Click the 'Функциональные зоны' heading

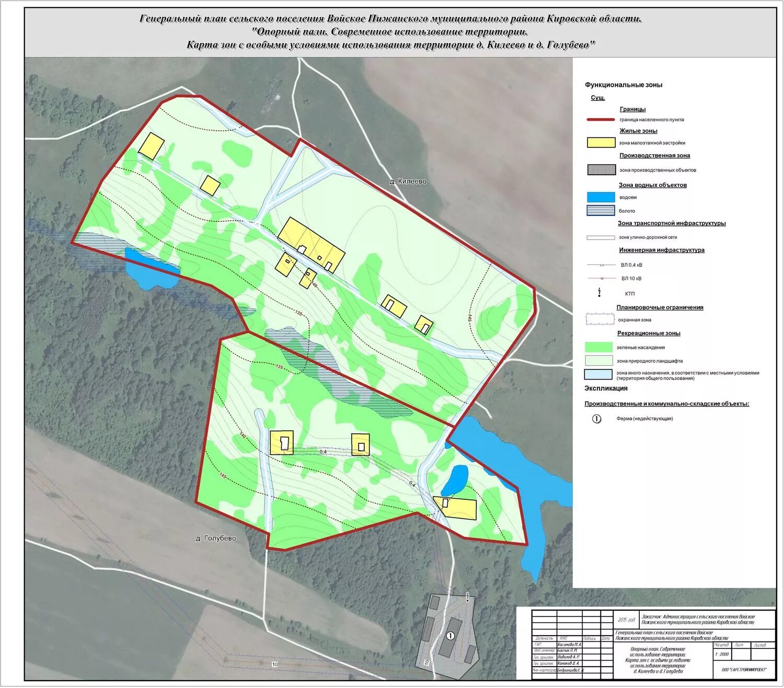point(624,85)
